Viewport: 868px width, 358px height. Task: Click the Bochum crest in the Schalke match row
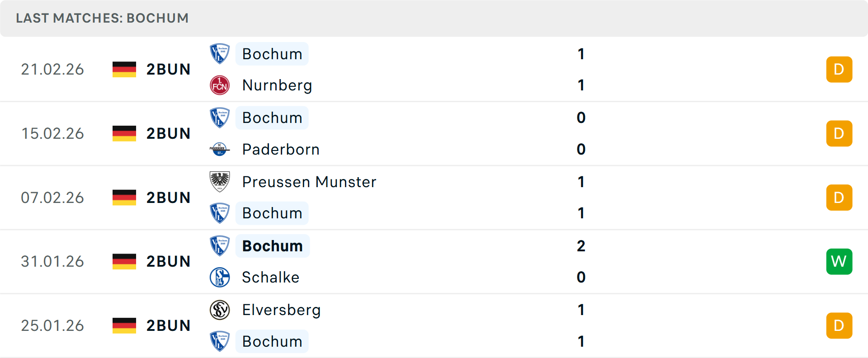pyautogui.click(x=220, y=246)
